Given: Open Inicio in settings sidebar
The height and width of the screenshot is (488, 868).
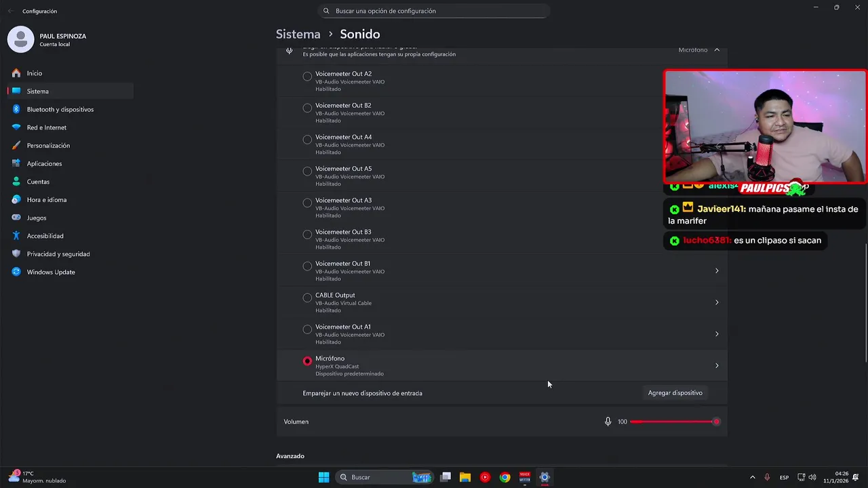Looking at the screenshot, I should click(71, 73).
